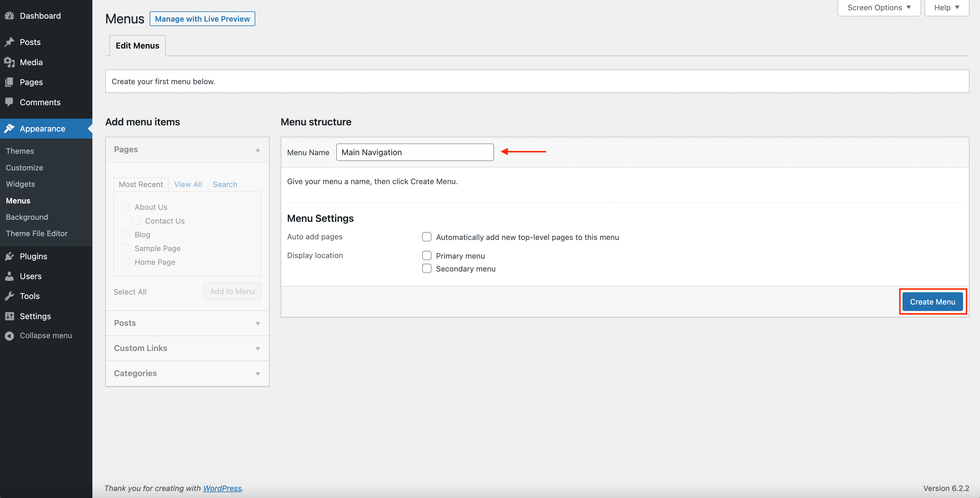980x498 pixels.
Task: Click the Users person icon
Action: 10,276
